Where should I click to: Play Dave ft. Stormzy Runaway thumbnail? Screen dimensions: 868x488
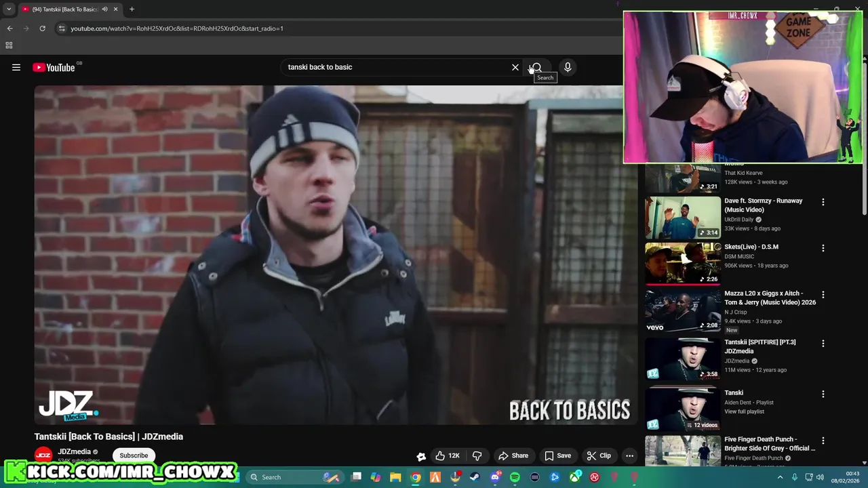(682, 218)
